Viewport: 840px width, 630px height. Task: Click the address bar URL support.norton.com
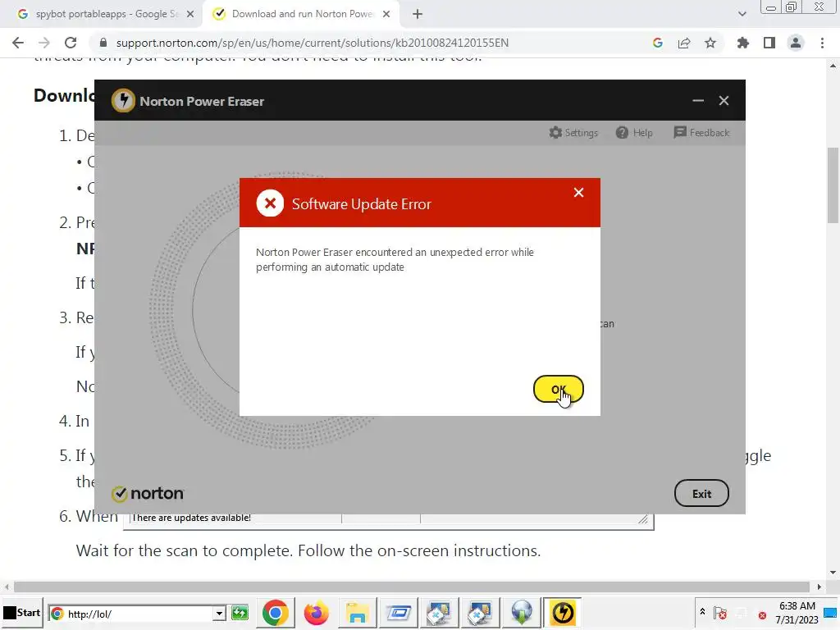(312, 43)
